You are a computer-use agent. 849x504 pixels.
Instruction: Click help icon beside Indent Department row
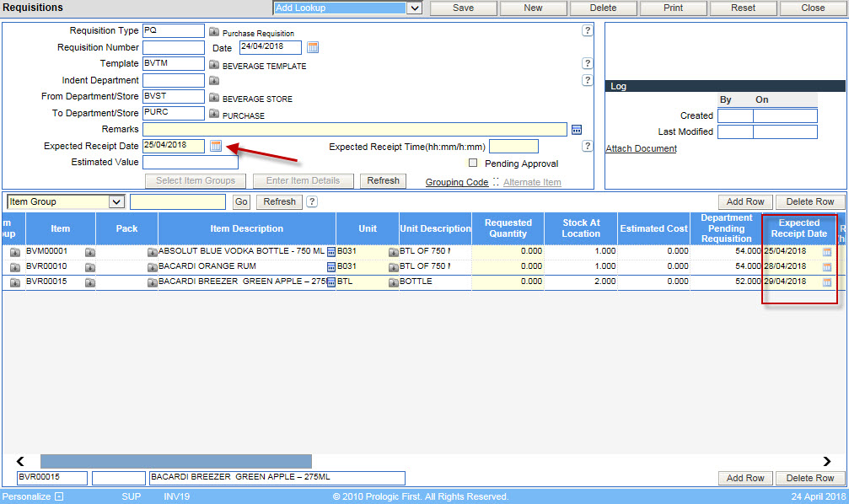[587, 80]
